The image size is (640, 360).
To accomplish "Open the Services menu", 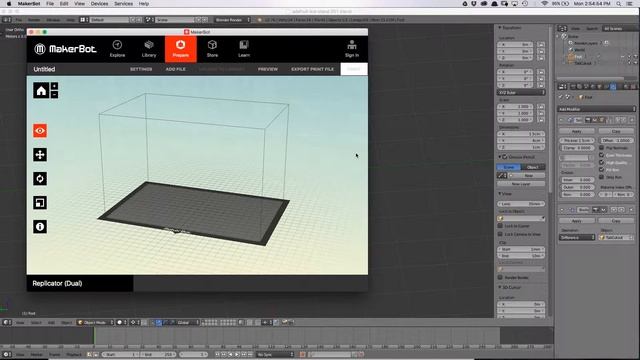I will 123,4.
